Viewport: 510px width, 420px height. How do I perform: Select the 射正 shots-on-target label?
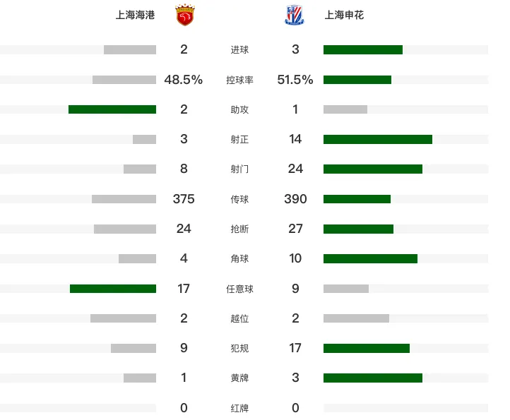(239, 140)
